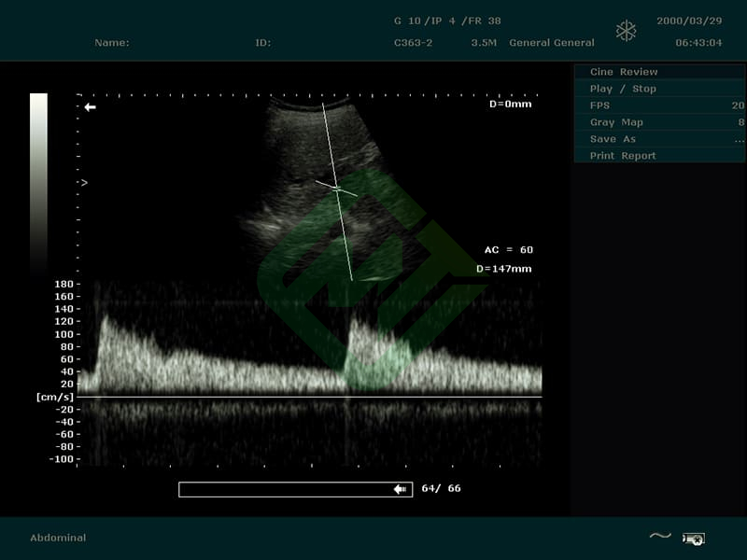Click the time 06:43:04
This screenshot has height=560, width=747.
click(698, 43)
